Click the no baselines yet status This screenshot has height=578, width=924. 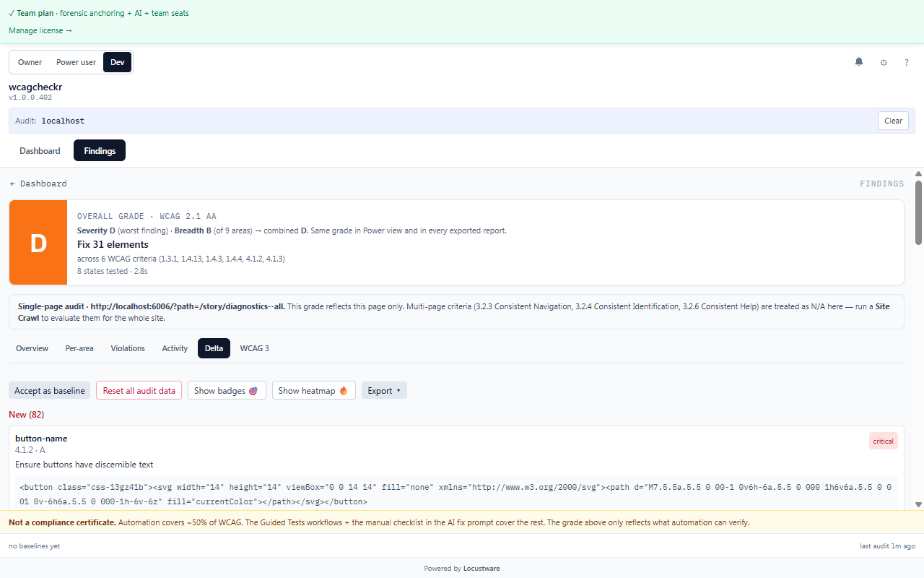(x=34, y=546)
